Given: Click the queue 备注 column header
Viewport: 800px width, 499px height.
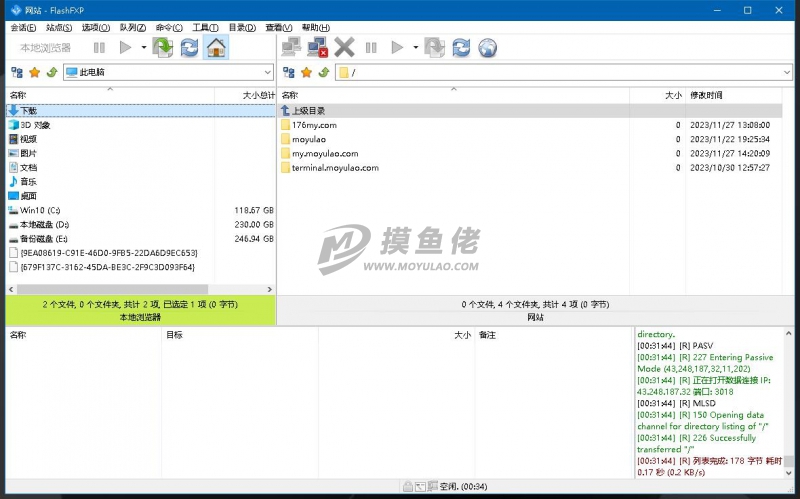Looking at the screenshot, I should click(x=553, y=335).
